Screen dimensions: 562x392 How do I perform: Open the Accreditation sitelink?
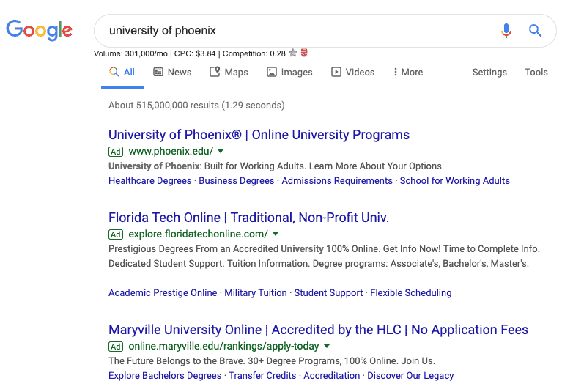click(331, 376)
